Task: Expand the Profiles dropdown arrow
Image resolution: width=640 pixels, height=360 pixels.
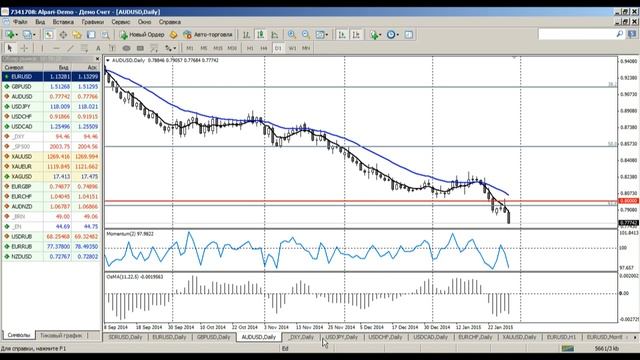Action: pos(34,35)
